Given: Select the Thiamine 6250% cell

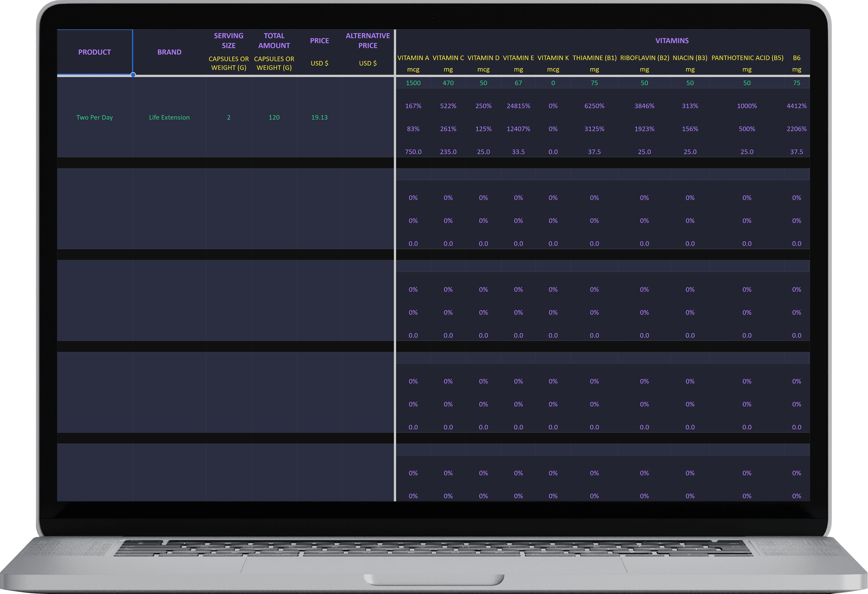Looking at the screenshot, I should click(x=594, y=106).
